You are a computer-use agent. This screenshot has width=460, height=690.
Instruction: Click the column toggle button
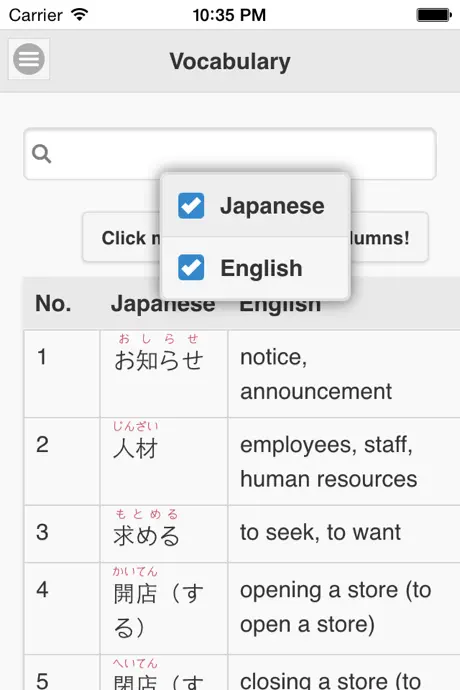point(255,238)
